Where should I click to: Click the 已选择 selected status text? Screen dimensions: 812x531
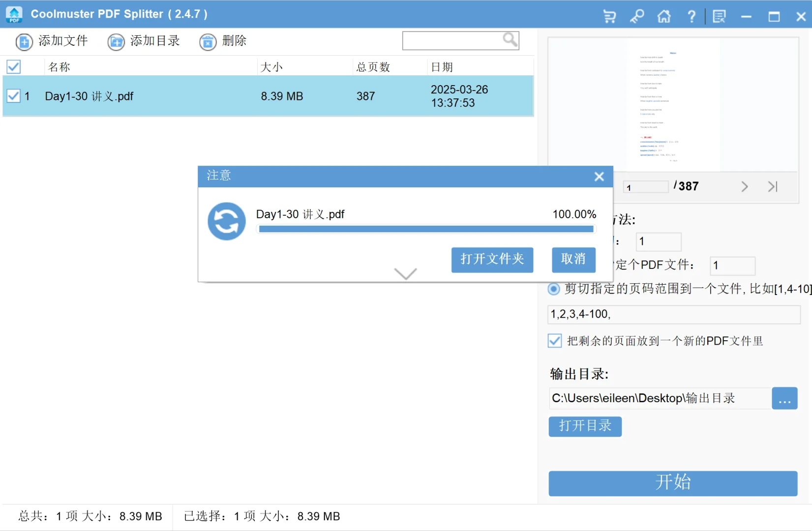point(262,516)
